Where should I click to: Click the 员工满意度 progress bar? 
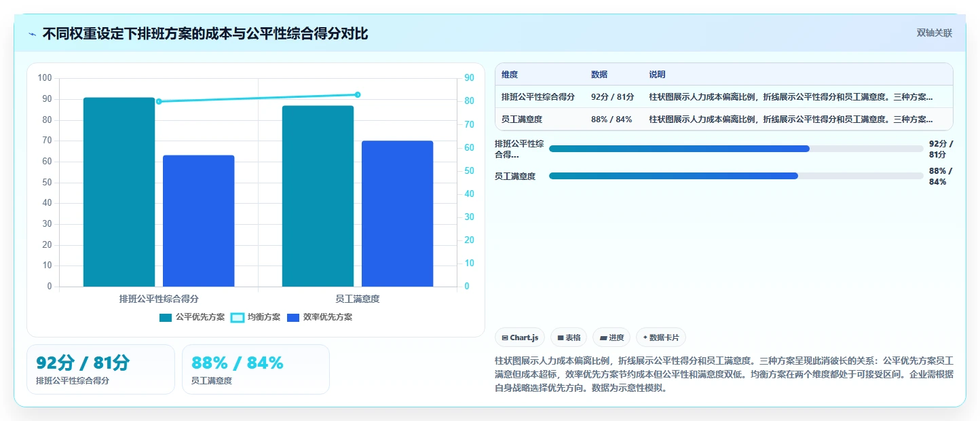coord(736,176)
